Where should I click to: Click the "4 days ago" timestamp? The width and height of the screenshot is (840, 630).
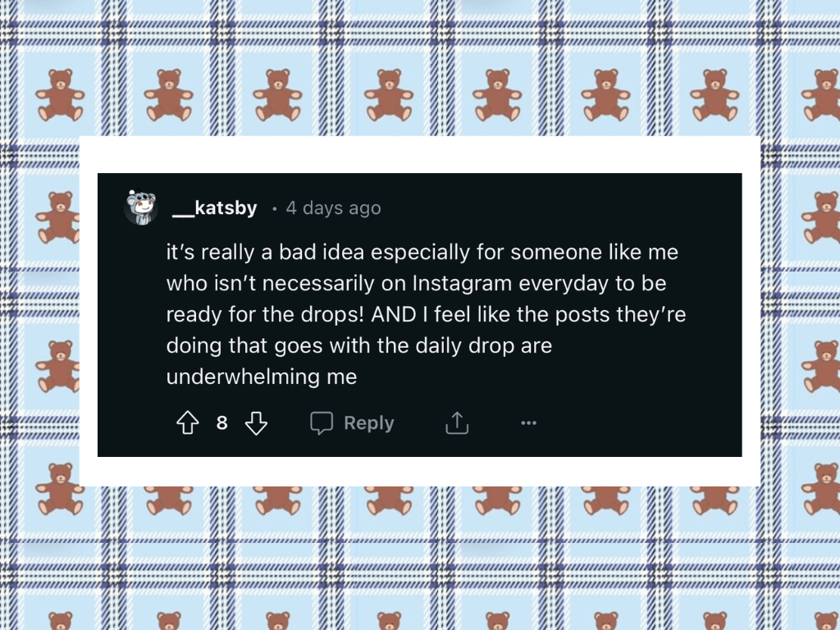(333, 208)
